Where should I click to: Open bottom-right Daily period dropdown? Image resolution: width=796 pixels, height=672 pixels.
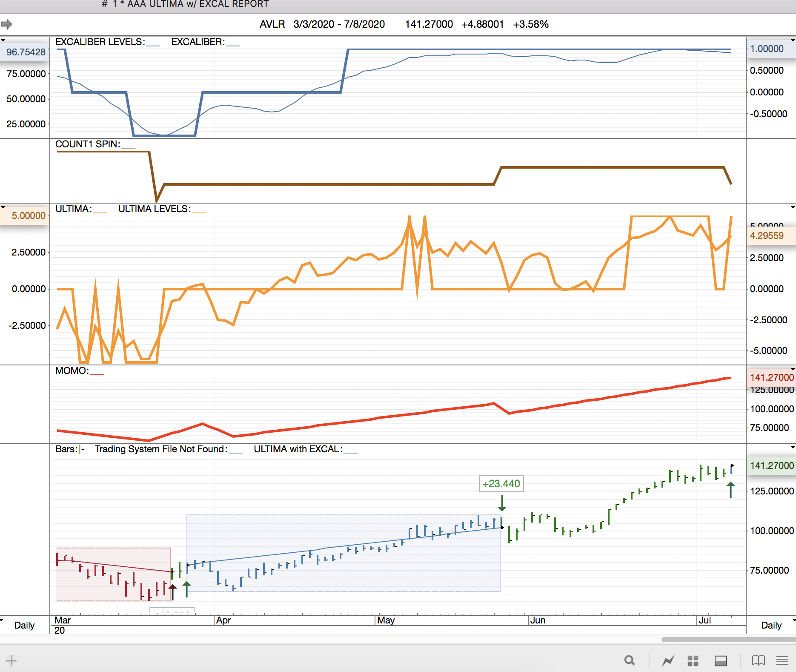point(793,620)
